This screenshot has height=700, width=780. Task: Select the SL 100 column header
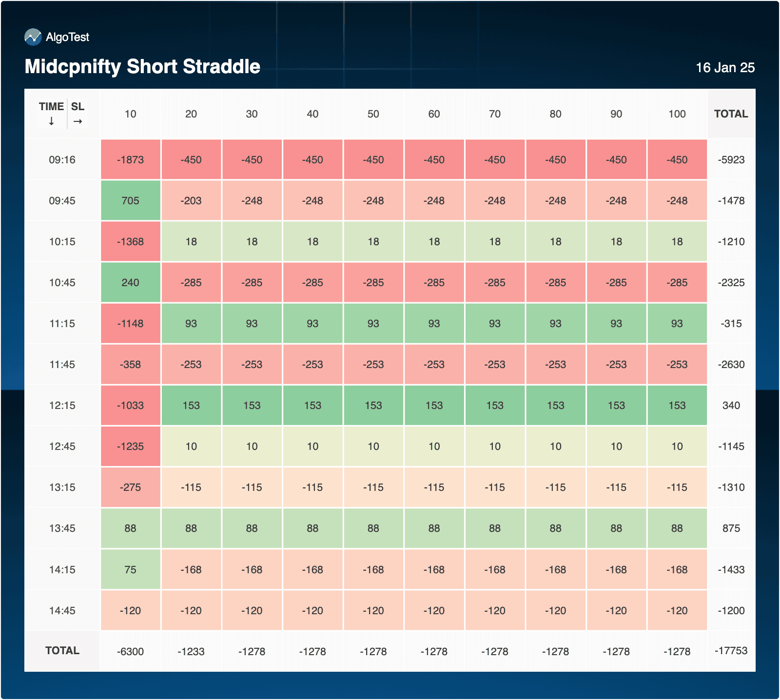tap(677, 114)
